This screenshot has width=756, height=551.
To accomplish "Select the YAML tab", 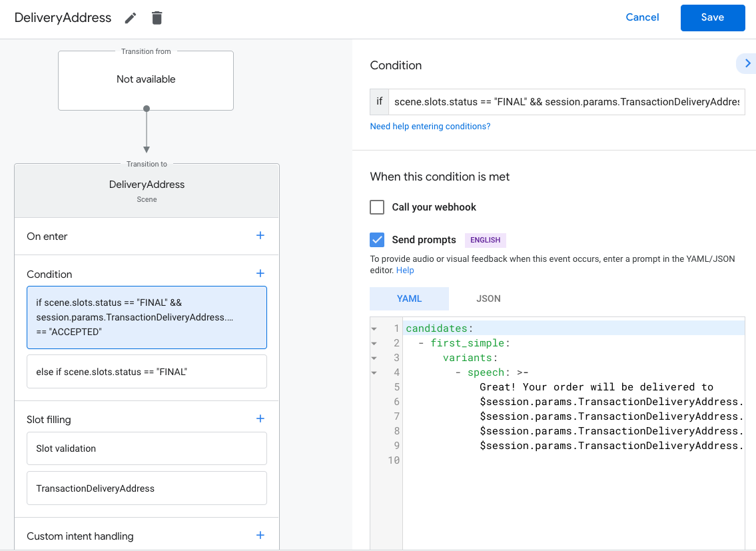I will click(409, 298).
